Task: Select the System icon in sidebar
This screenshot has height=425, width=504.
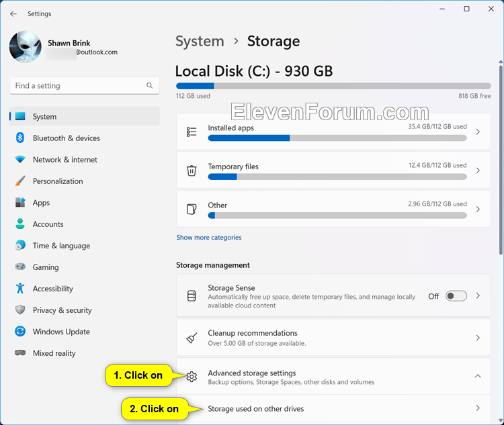Action: coord(20,116)
